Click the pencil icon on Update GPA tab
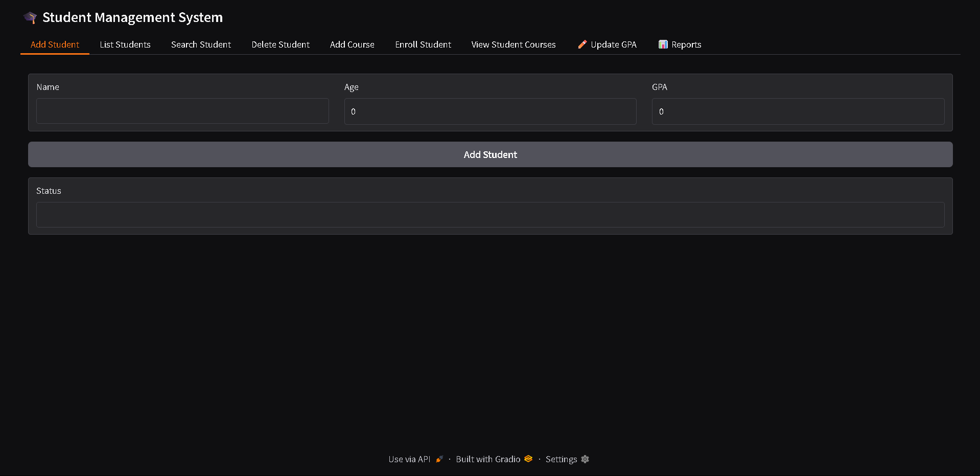 (582, 44)
